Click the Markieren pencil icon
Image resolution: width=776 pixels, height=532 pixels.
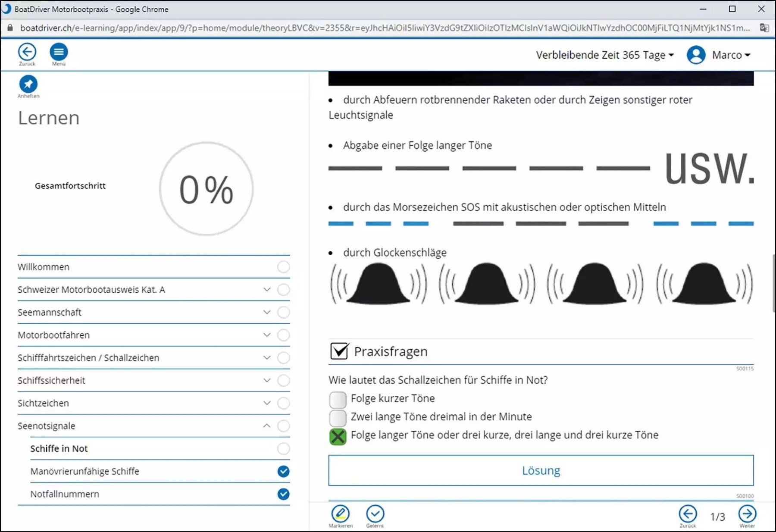(340, 513)
